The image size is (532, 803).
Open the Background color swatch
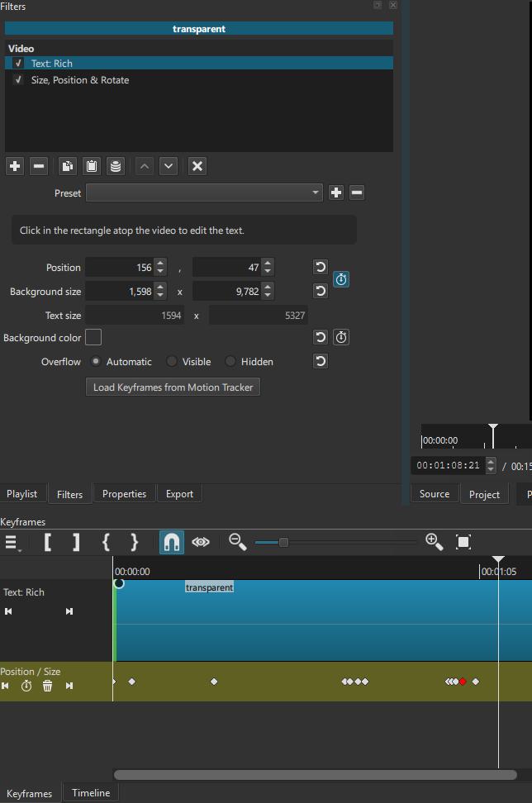[93, 337]
